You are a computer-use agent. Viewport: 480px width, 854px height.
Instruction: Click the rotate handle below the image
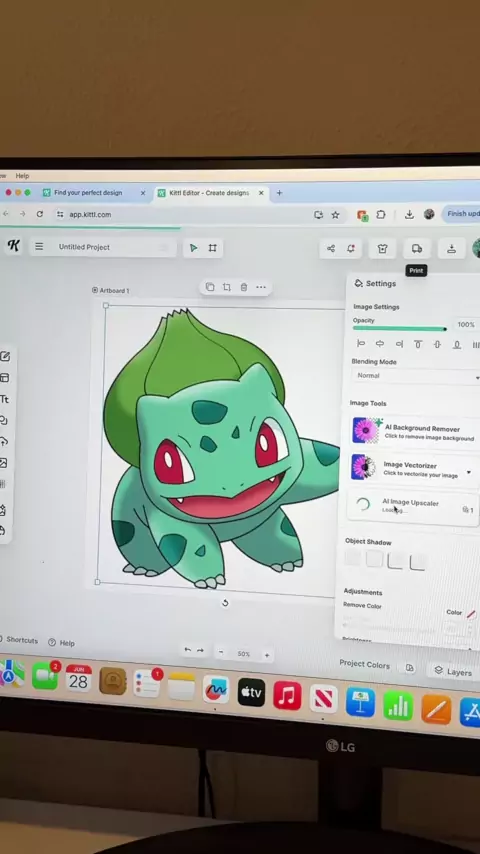[x=225, y=602]
